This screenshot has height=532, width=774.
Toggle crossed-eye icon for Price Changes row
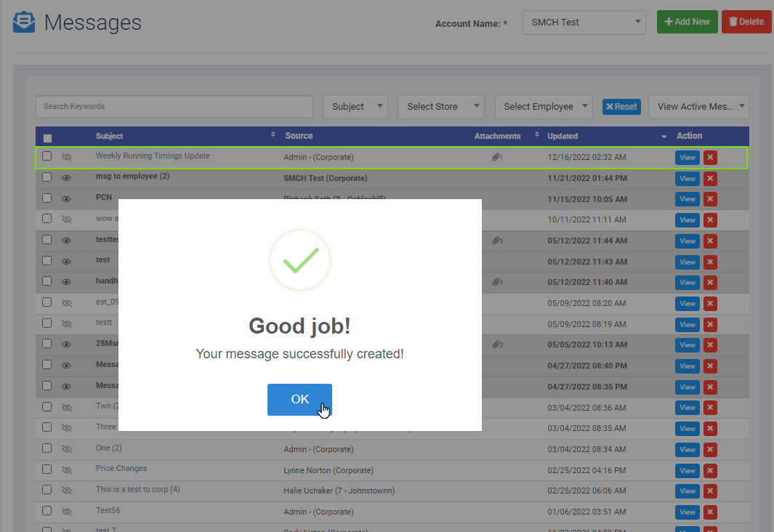[67, 470]
